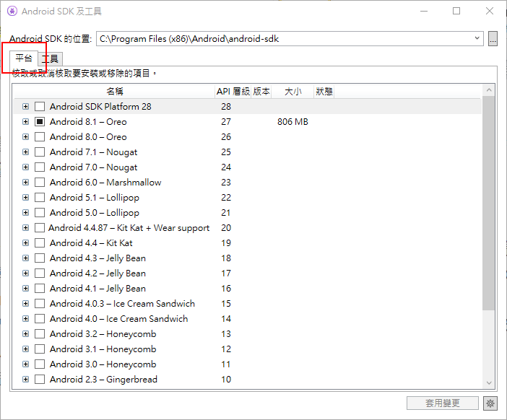Click the vertical scrollbar thumb

[x=489, y=203]
